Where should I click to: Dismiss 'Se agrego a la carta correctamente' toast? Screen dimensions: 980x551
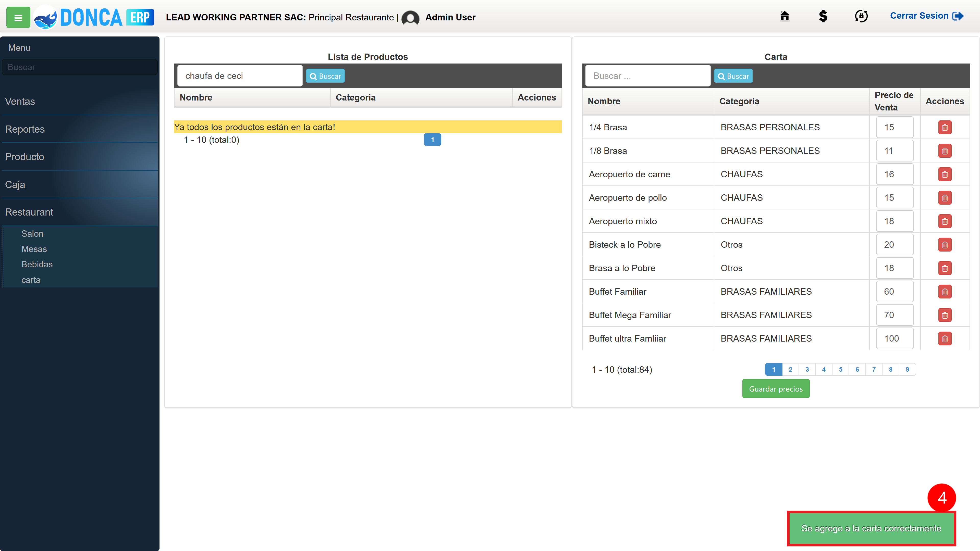pos(871,528)
